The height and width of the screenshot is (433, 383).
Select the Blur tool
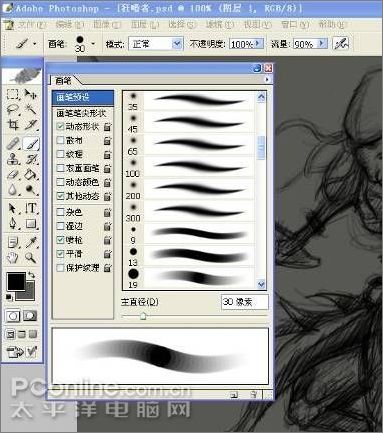pyautogui.click(x=13, y=190)
